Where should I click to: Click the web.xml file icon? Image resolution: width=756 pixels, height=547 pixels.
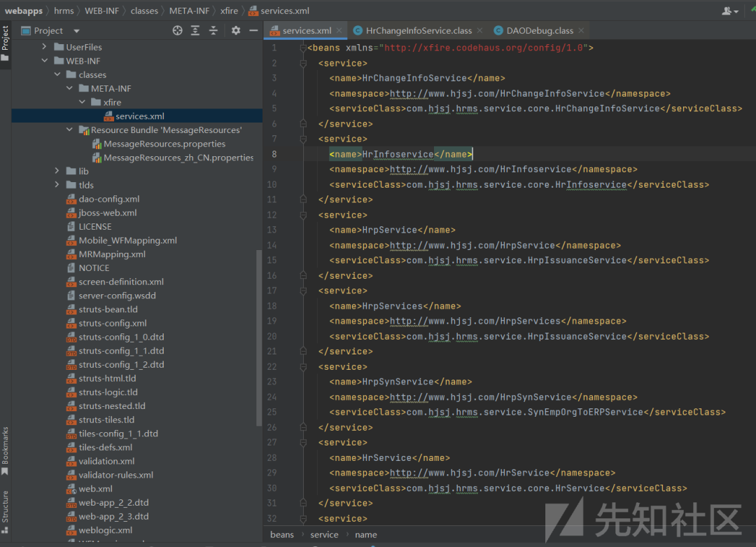click(71, 489)
